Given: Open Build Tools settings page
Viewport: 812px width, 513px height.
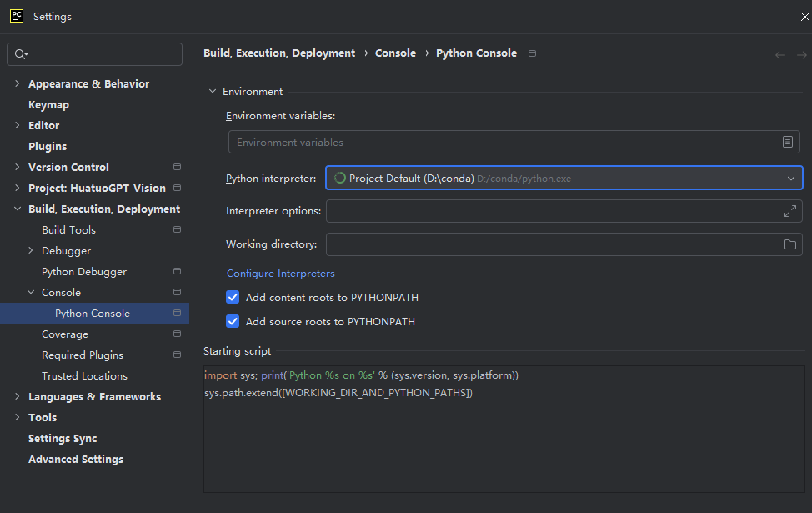Looking at the screenshot, I should pos(69,229).
